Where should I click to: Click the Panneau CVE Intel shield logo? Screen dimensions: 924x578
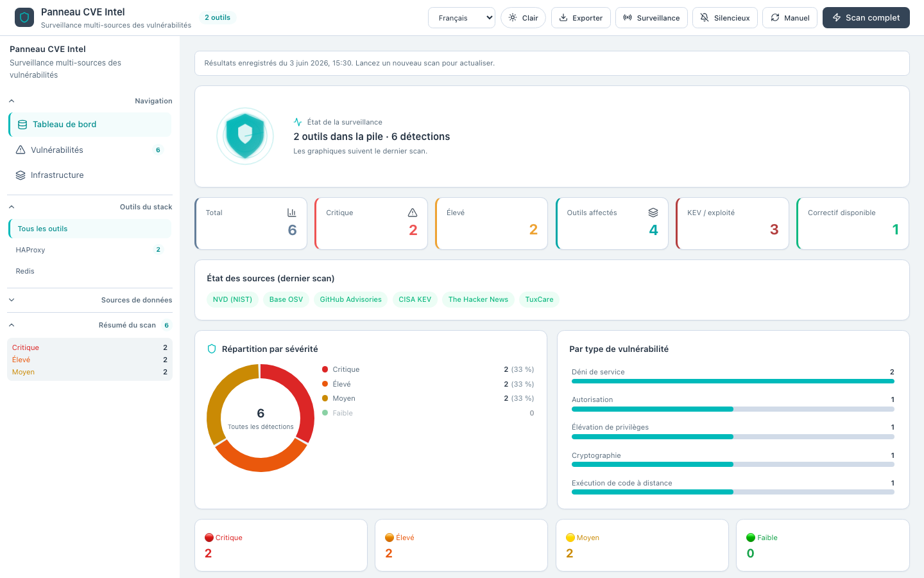24,17
